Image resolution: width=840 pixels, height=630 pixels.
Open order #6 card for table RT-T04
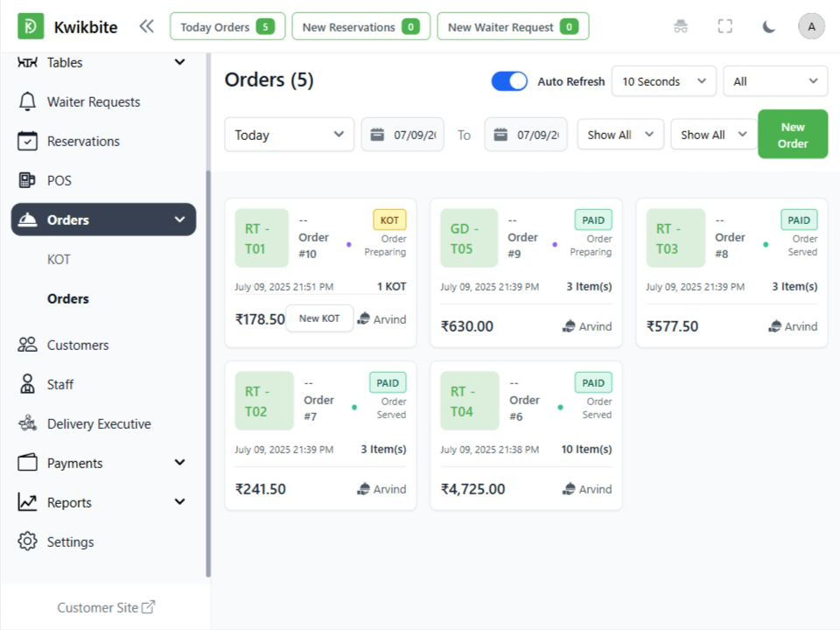pos(526,435)
